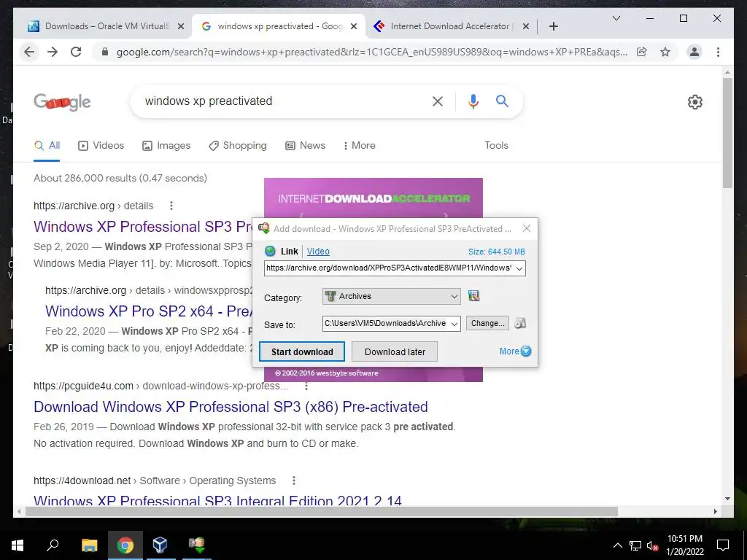
Task: Click the browser back arrow
Action: [x=29, y=52]
